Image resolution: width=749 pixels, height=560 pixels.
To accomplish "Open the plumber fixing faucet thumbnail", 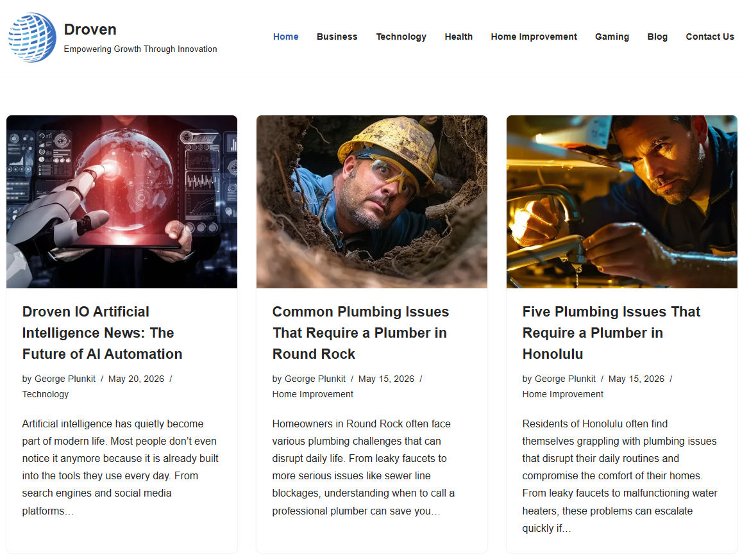I will click(622, 201).
